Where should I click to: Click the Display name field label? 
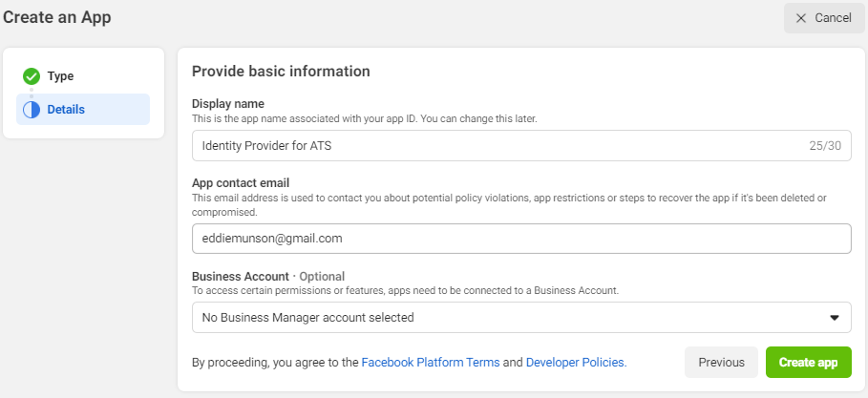(x=228, y=104)
